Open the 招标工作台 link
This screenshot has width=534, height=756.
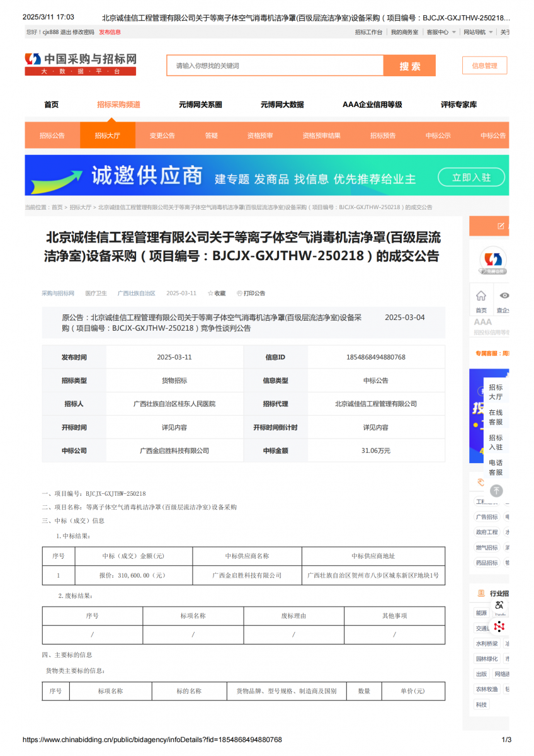pos(368,32)
